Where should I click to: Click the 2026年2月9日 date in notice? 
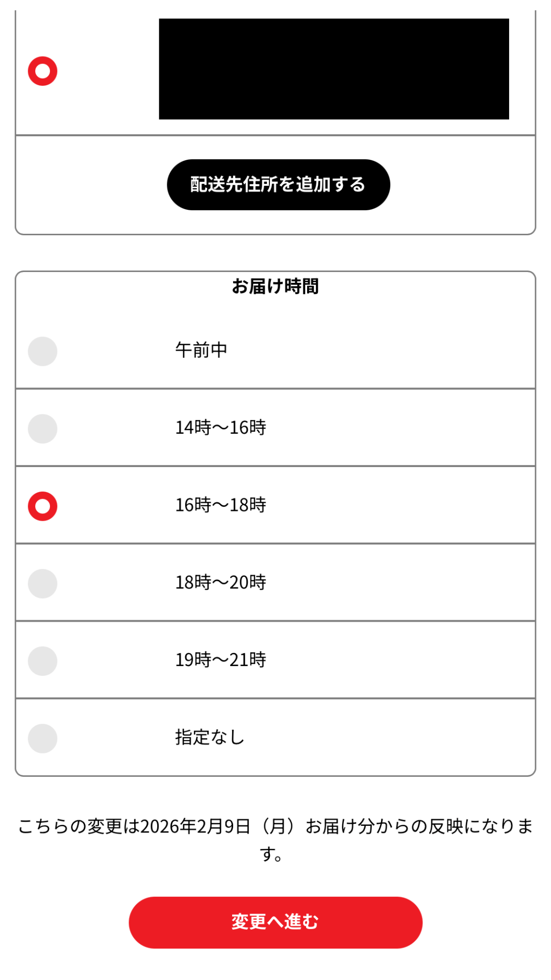(x=195, y=826)
